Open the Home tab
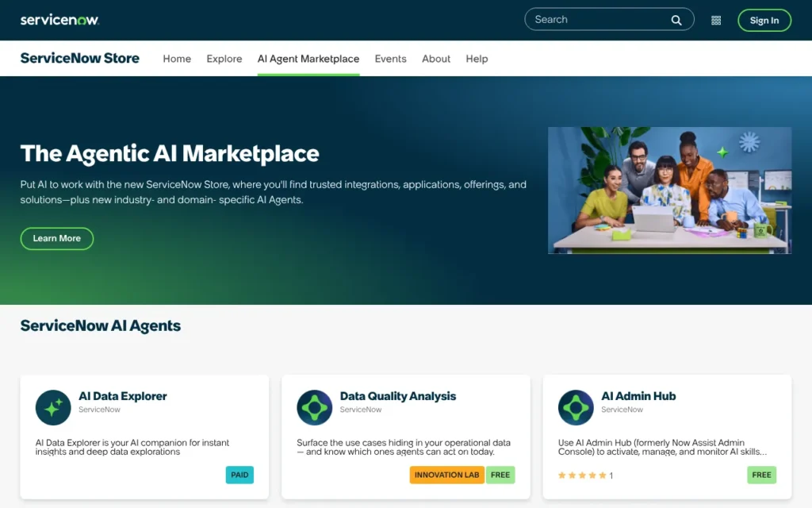The height and width of the screenshot is (508, 812). tap(177, 59)
